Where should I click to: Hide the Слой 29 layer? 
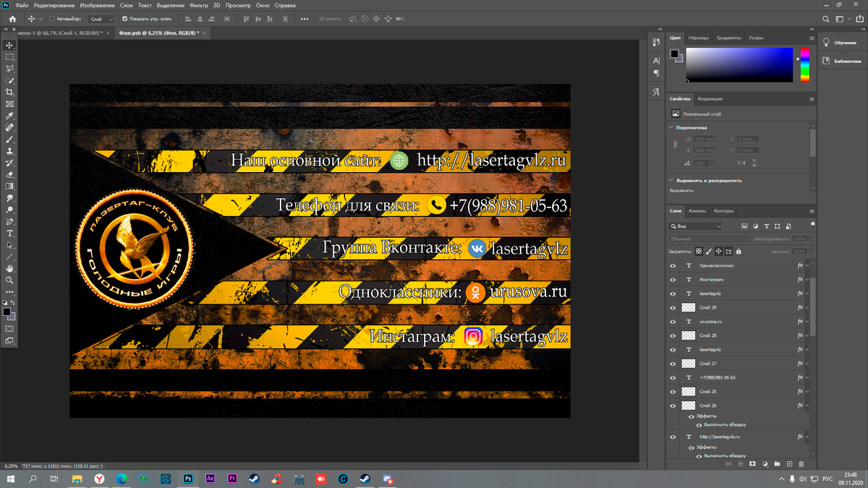click(x=673, y=307)
